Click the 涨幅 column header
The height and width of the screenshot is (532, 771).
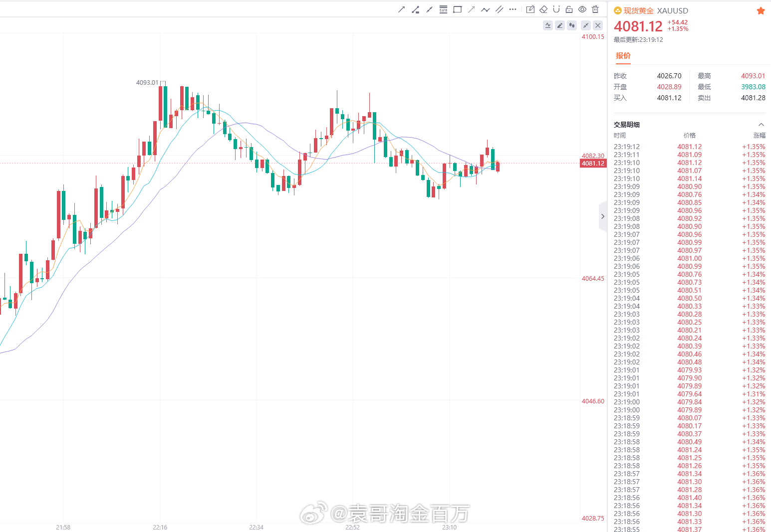(x=760, y=136)
